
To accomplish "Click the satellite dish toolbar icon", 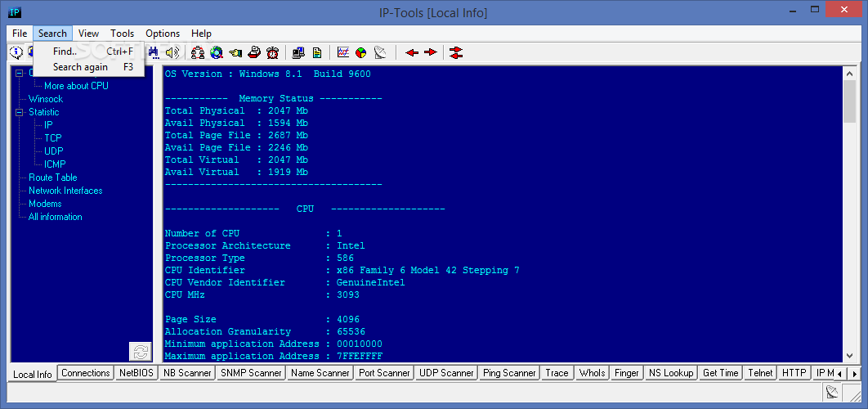I will [x=380, y=52].
